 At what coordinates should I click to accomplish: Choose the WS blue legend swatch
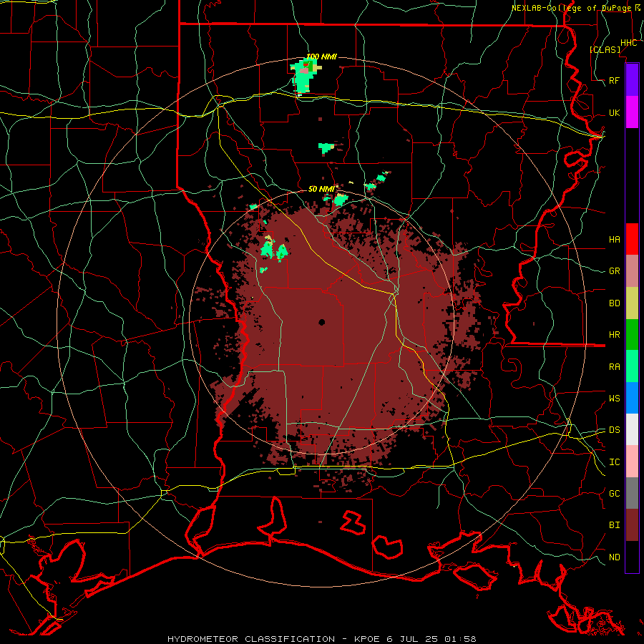click(632, 398)
